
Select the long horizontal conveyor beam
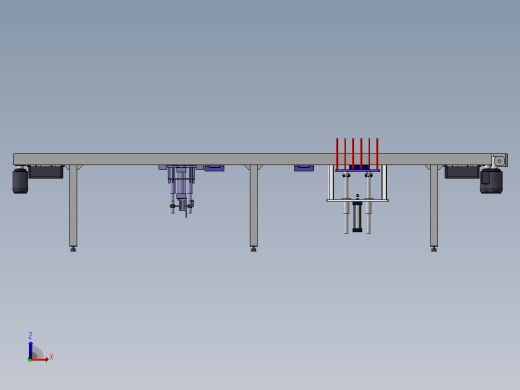(252, 159)
